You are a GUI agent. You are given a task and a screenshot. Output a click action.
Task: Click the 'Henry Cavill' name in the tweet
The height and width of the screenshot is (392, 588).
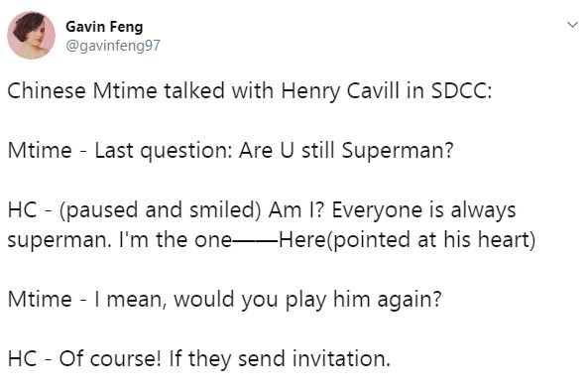click(x=340, y=91)
